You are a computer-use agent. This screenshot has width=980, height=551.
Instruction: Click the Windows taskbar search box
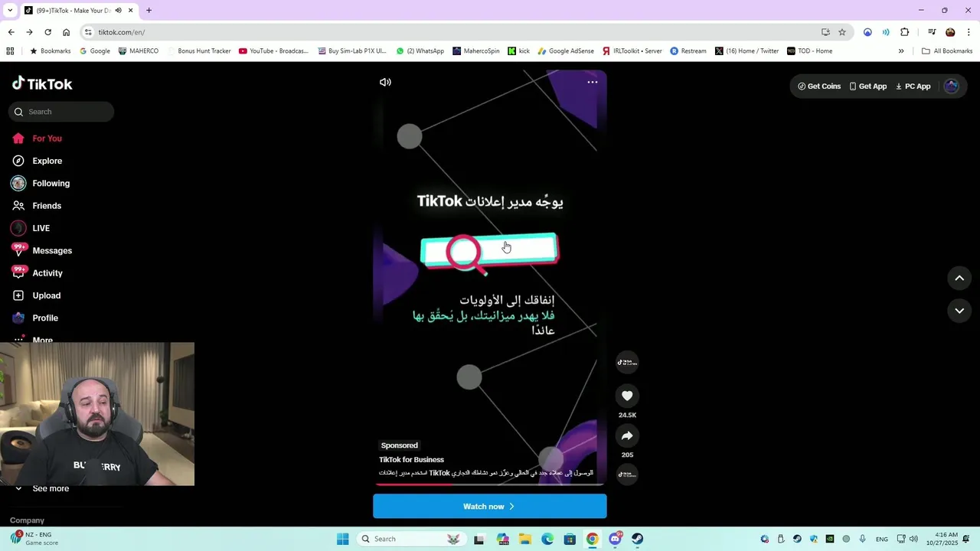pyautogui.click(x=412, y=539)
